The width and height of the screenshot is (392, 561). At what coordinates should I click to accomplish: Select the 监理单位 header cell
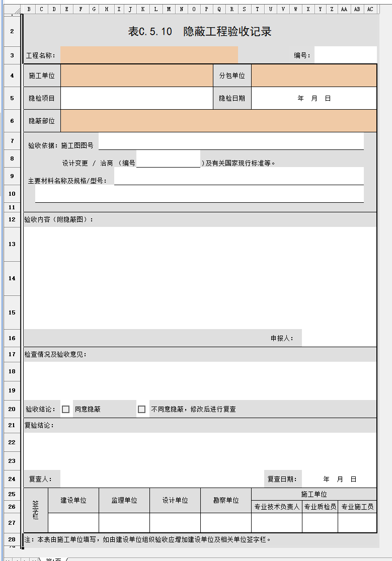[x=124, y=500]
